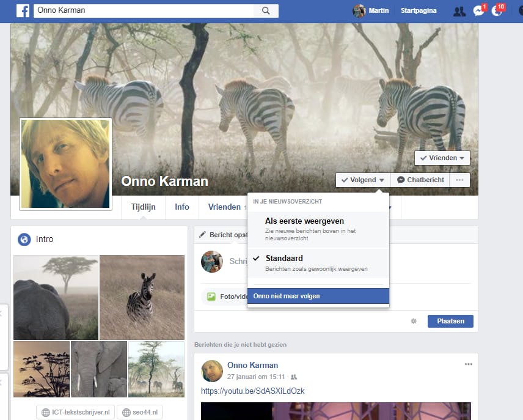Open Onno Karman's profile picture
The width and height of the screenshot is (523, 420).
click(65, 164)
